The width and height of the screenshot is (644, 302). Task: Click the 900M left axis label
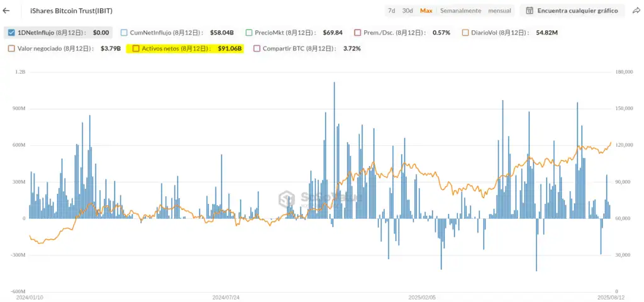(19, 108)
